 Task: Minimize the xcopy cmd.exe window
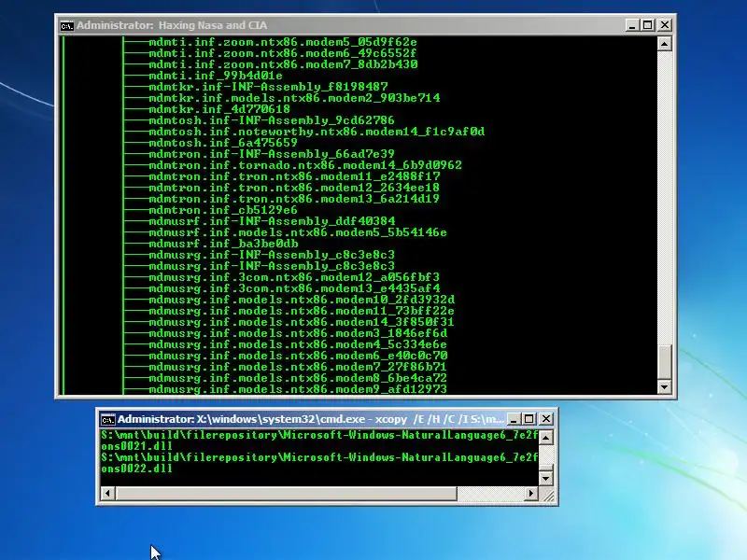[x=514, y=419]
